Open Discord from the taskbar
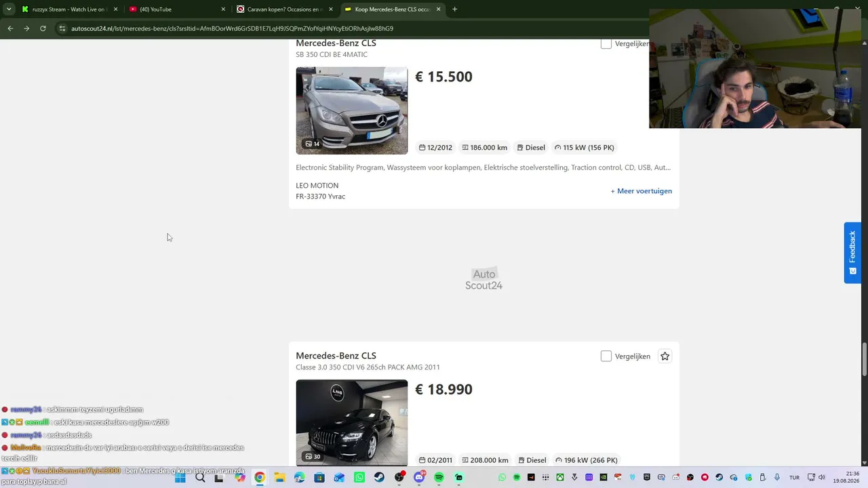The width and height of the screenshot is (868, 488). pyautogui.click(x=419, y=478)
